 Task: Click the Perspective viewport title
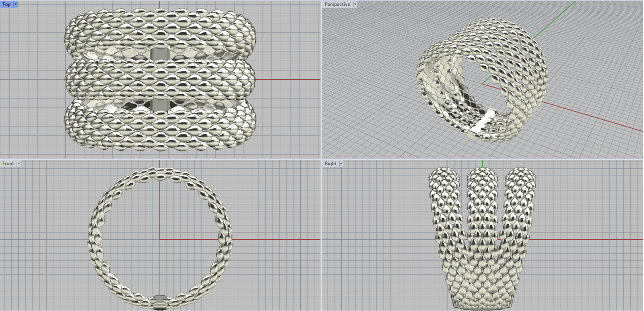337,4
